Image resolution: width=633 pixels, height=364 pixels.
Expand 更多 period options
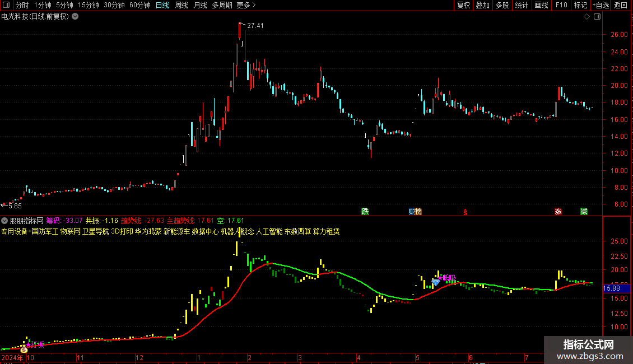(246, 5)
